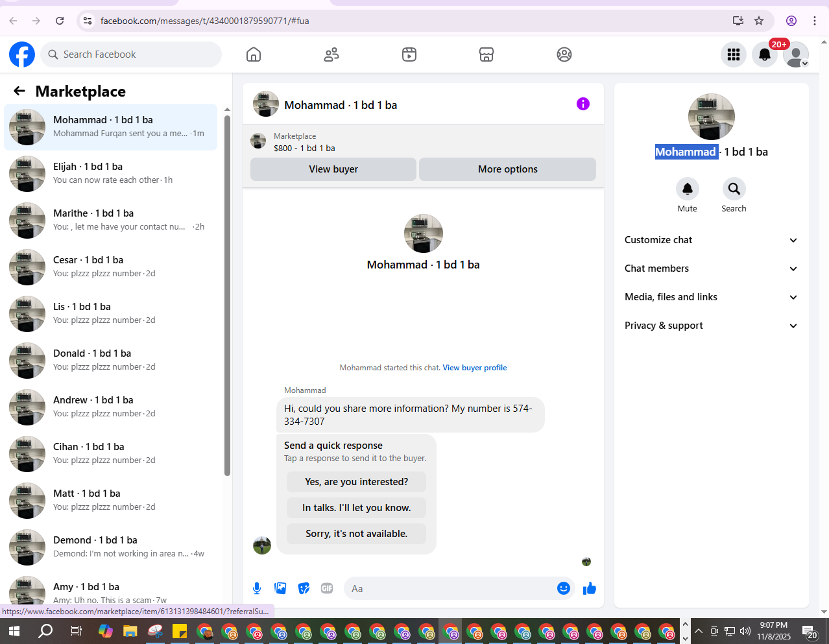Click the sender avatar beside quick responses
Image resolution: width=829 pixels, height=644 pixels.
click(x=262, y=545)
